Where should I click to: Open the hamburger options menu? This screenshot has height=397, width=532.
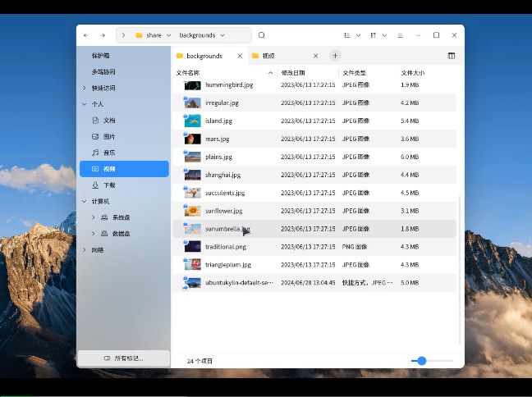click(400, 35)
